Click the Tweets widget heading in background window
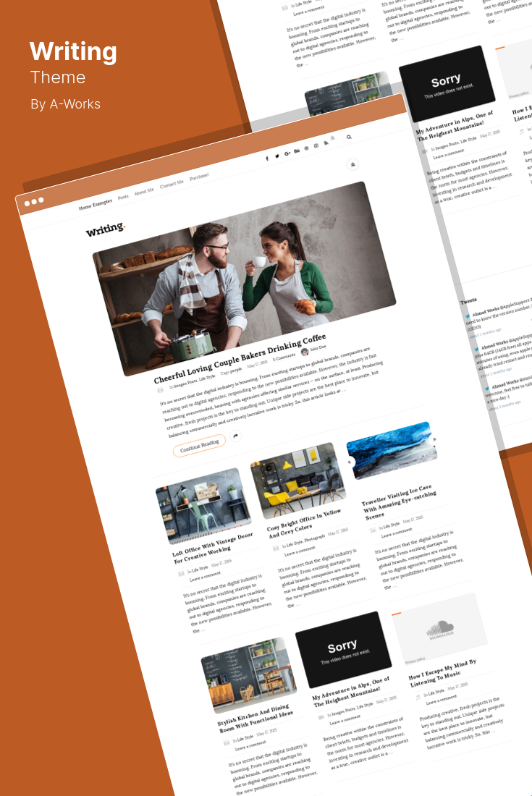The width and height of the screenshot is (532, 796). (x=468, y=300)
